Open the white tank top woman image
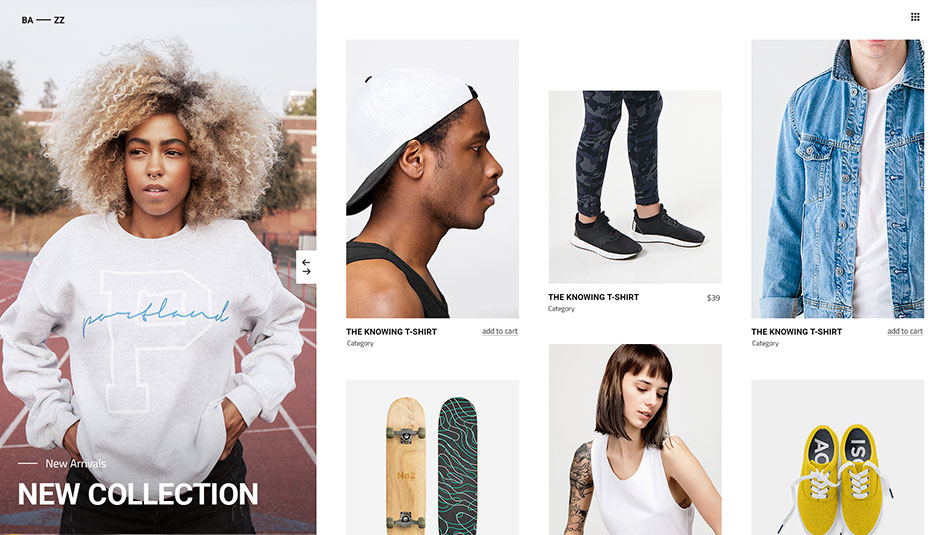Screen dimensions: 950x535 tap(635, 439)
